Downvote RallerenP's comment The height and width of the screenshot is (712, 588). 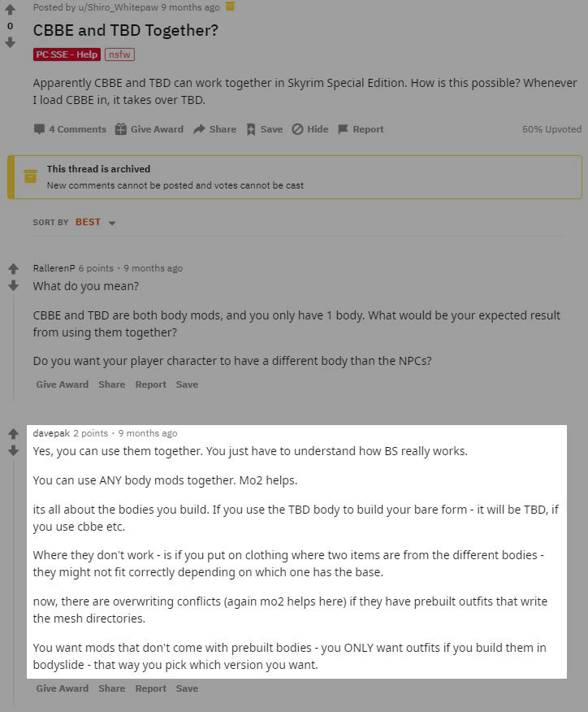[13, 285]
